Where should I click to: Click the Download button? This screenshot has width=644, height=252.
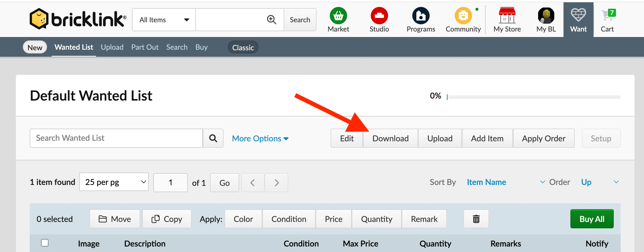390,138
